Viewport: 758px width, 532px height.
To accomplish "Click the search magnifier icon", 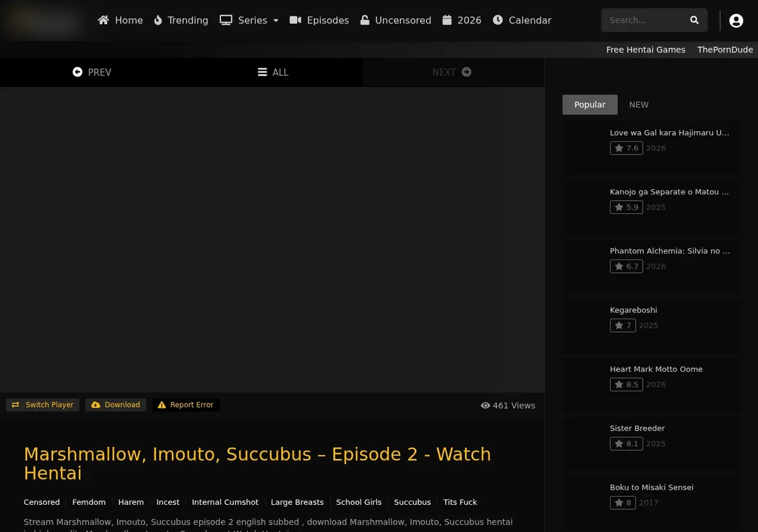I will 694,20.
